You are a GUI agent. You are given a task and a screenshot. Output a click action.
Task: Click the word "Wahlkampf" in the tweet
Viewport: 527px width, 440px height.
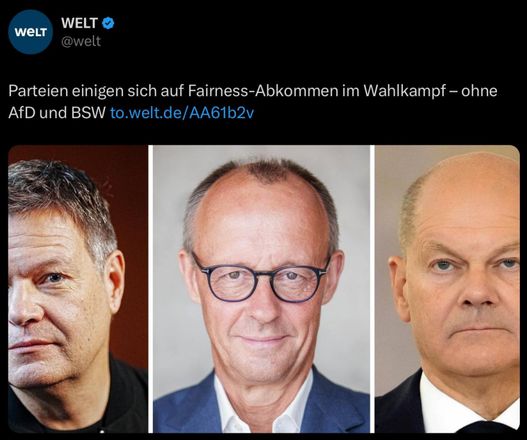pyautogui.click(x=405, y=91)
